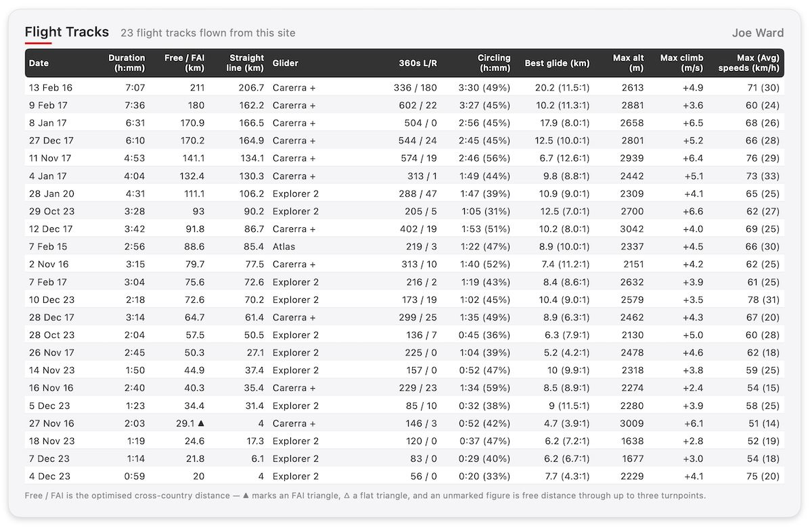Viewport: 812px width, 528px height.
Task: Click the 3009 max altitude value
Action: [633, 423]
